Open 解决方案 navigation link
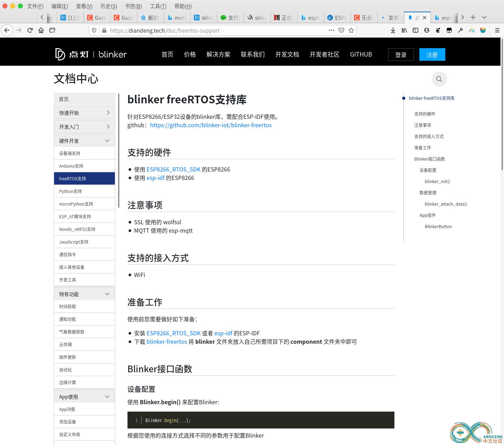This screenshot has height=445, width=504. click(218, 54)
